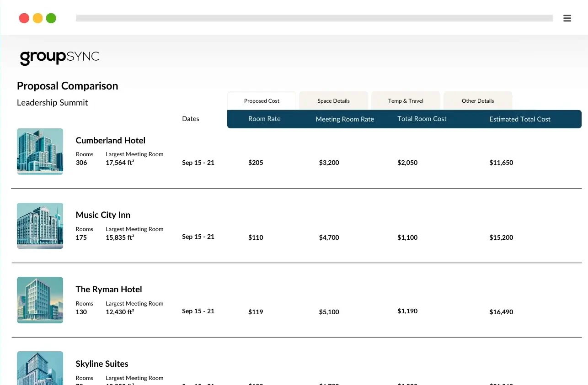
Task: Click the $16,490 estimated total cost
Action: point(501,312)
